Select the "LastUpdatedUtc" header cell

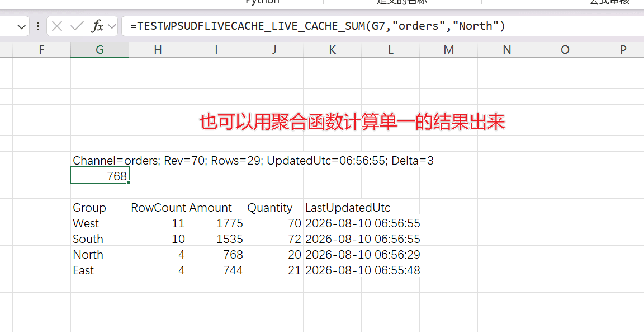(332, 207)
